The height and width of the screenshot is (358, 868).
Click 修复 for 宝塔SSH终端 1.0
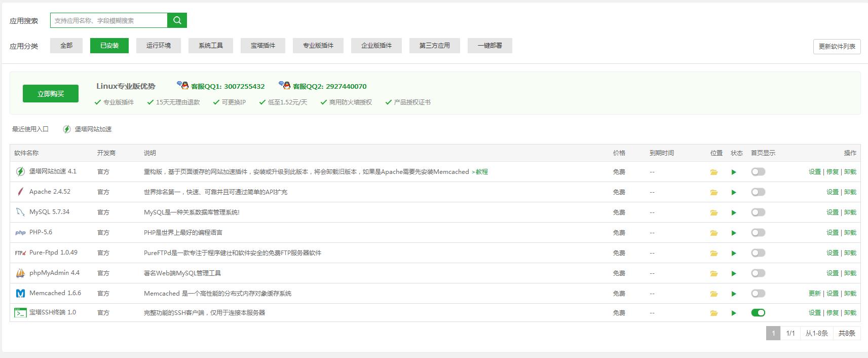833,313
